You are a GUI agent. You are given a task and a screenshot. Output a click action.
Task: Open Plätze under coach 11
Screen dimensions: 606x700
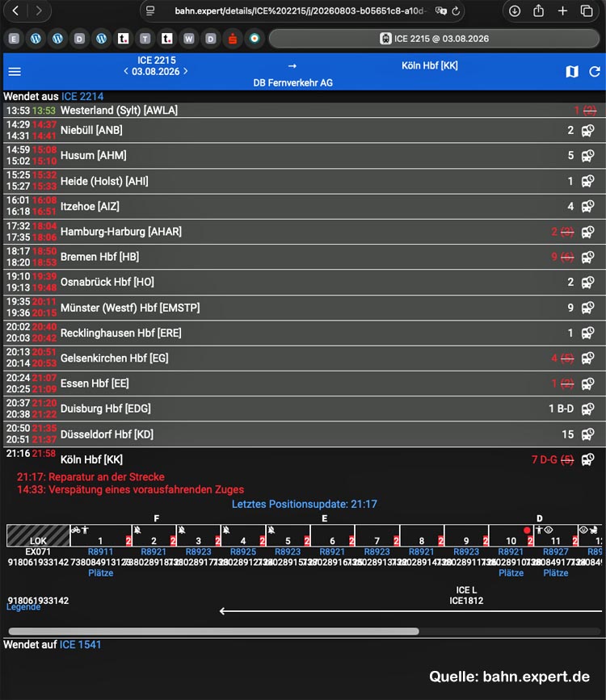point(556,573)
